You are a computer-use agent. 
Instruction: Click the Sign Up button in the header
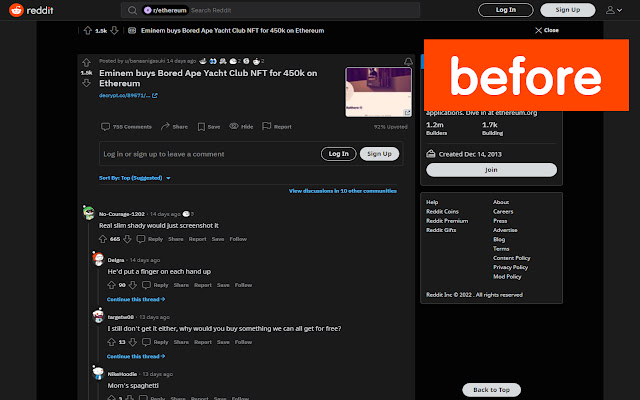pyautogui.click(x=567, y=10)
